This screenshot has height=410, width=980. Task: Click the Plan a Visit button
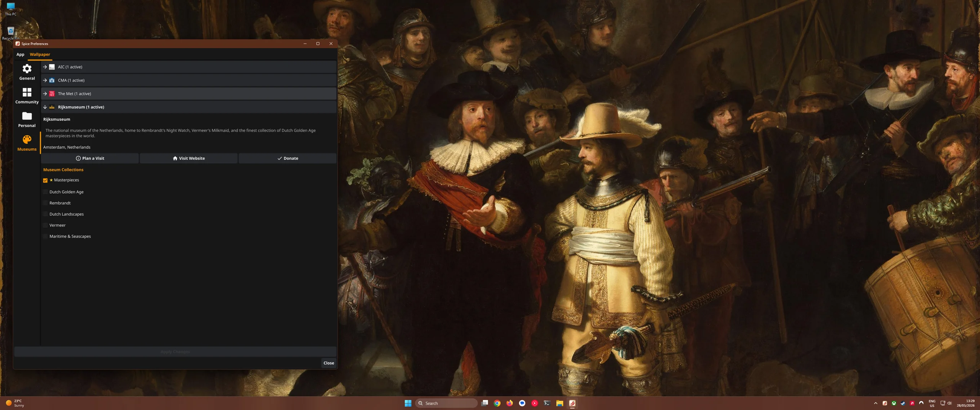tap(90, 158)
